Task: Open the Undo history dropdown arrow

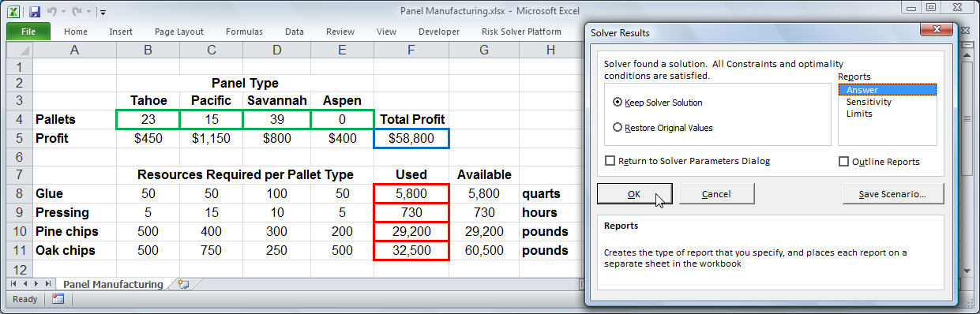Action: (63, 12)
